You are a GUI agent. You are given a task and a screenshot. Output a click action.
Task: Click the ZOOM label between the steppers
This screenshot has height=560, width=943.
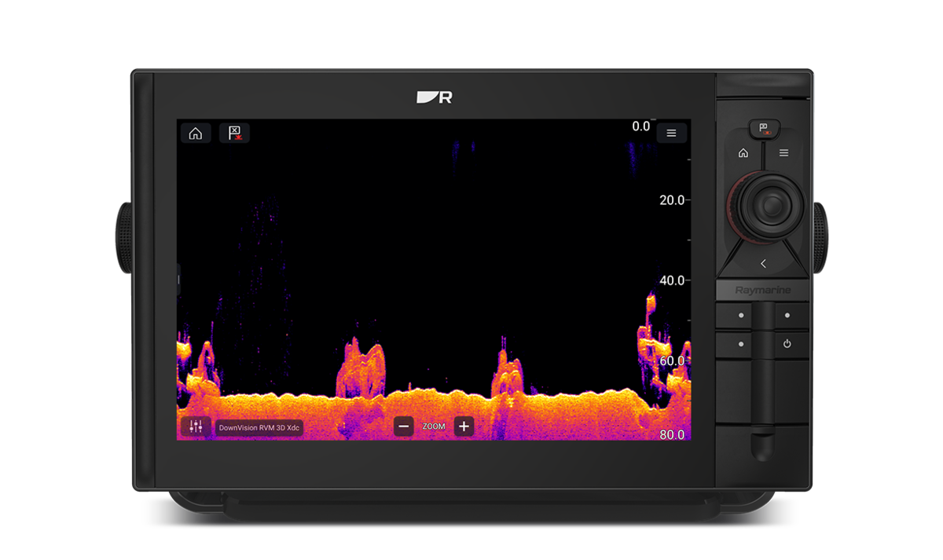[434, 426]
